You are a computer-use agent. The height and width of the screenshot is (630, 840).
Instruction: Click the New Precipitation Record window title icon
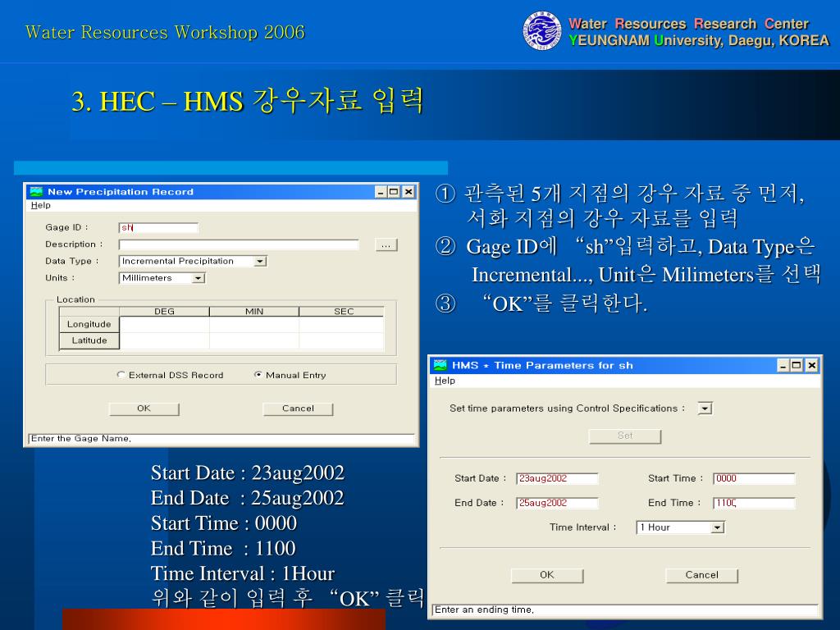point(36,192)
